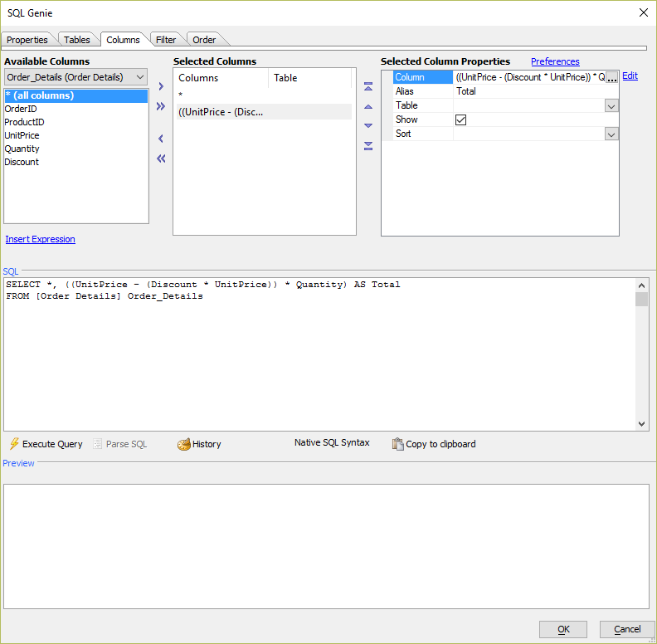Click the SQL editor scroll up arrow
Screen dimensions: 657x644
coord(641,285)
